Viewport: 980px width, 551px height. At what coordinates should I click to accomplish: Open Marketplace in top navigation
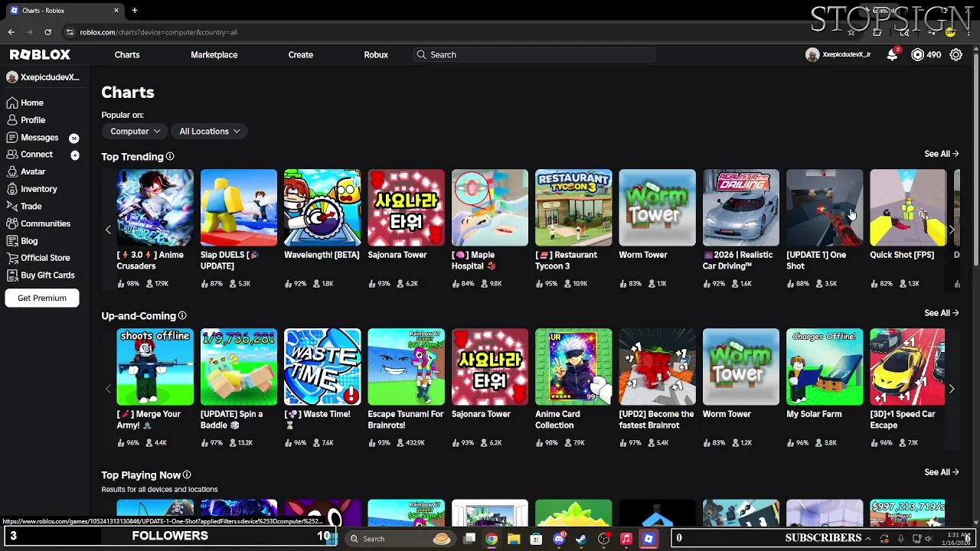coord(214,55)
